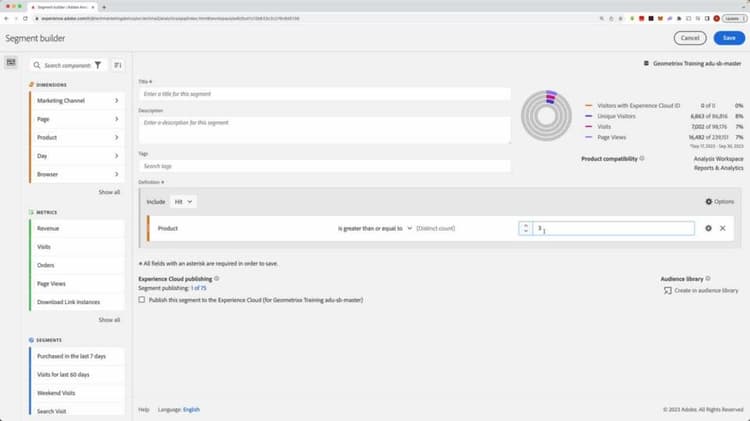Open a new browser tab
Viewport: 750px width, 421px height.
point(104,7)
